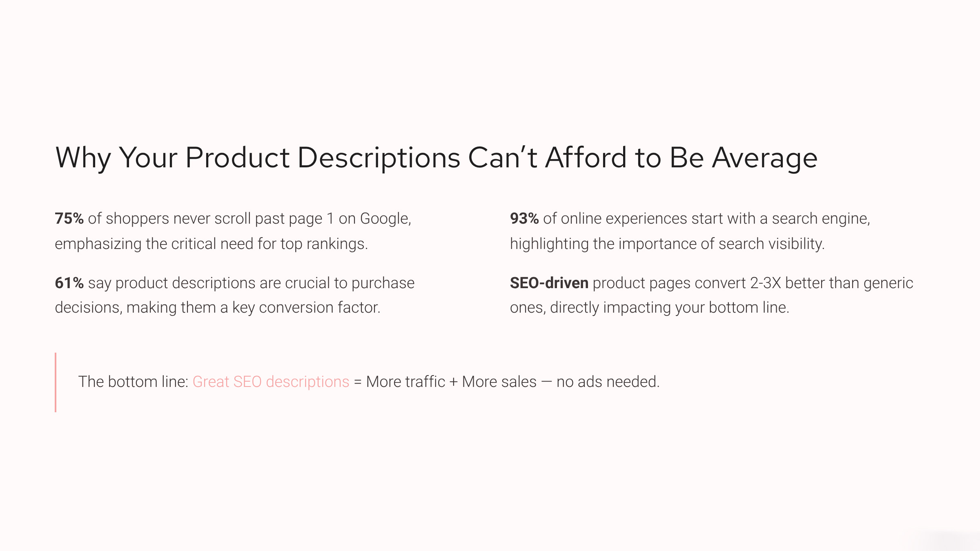Click the pink vertical quote bar
Screen dimensions: 980x551
click(56, 382)
